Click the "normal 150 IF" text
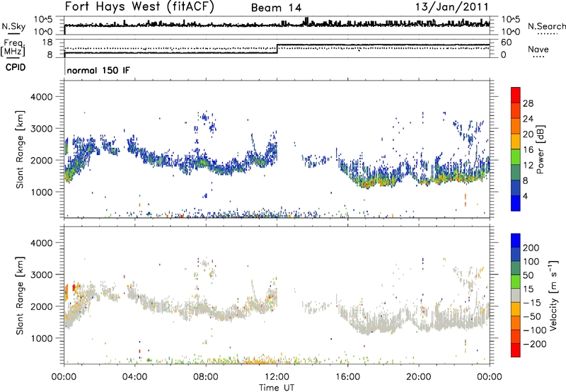The height and width of the screenshot is (392, 566). [x=98, y=70]
